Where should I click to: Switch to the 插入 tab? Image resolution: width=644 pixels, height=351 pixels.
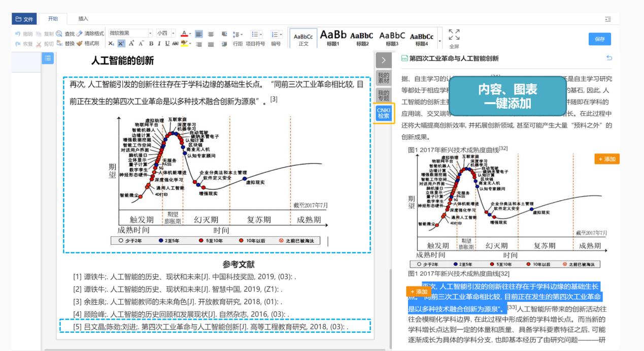tap(83, 19)
